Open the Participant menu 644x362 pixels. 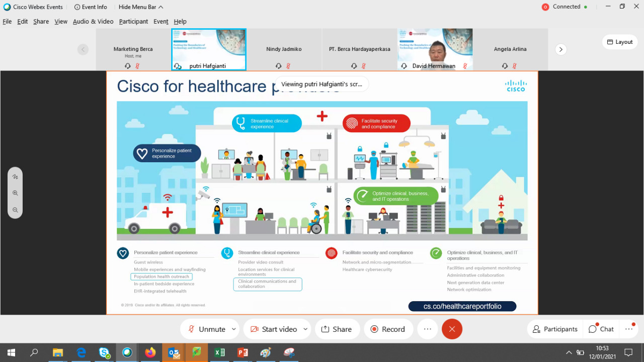(x=133, y=22)
